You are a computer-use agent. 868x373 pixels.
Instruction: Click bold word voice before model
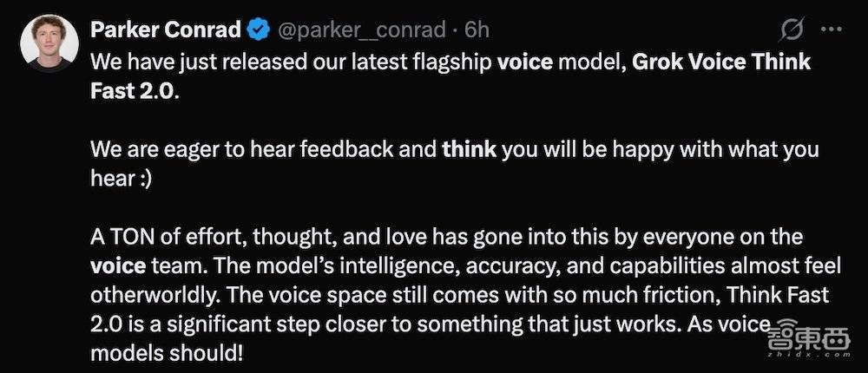[525, 62]
